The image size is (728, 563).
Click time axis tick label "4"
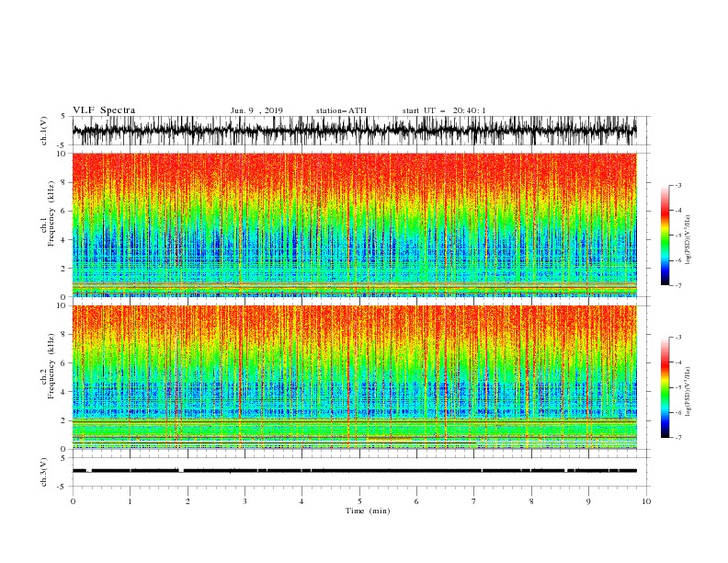pyautogui.click(x=301, y=501)
